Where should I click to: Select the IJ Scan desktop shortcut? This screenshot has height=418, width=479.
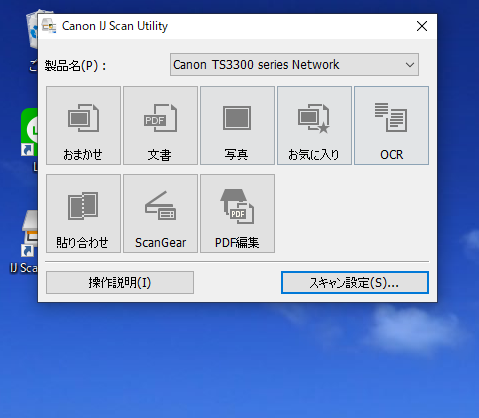24,242
